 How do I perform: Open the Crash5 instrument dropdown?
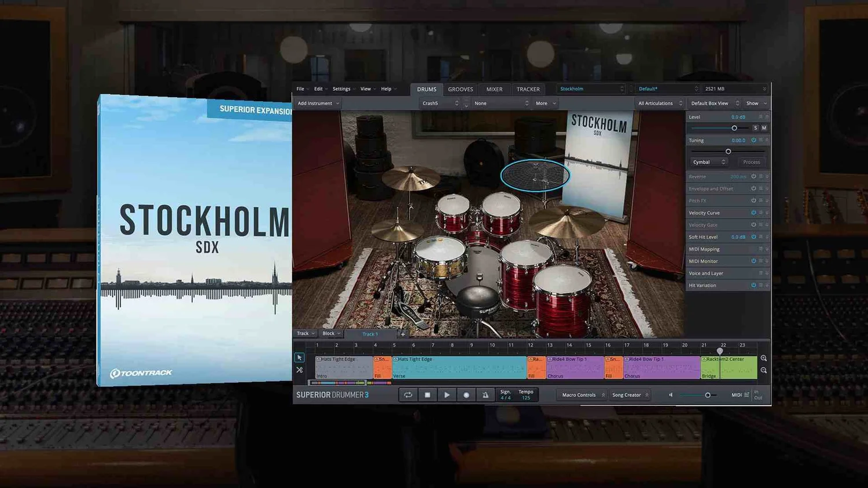coord(439,103)
